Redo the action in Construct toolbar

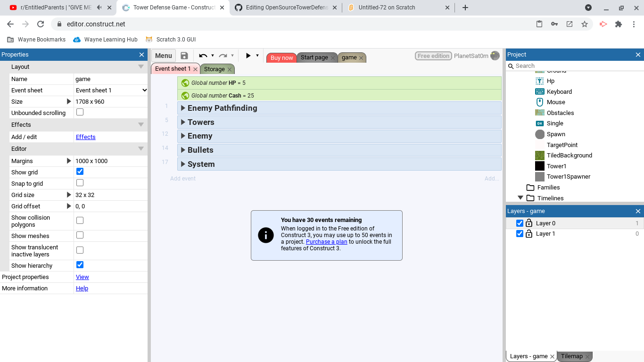point(223,56)
